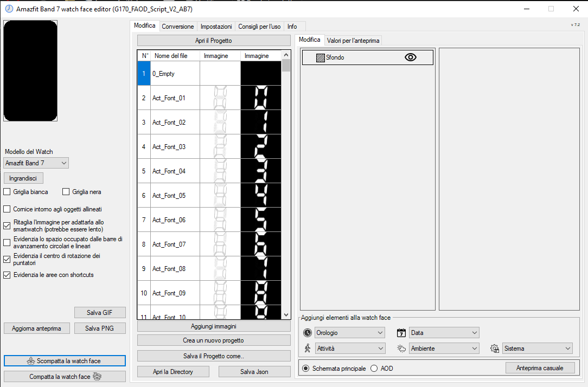Image resolution: width=588 pixels, height=387 pixels.
Task: Click Apri la Directory button
Action: (173, 372)
